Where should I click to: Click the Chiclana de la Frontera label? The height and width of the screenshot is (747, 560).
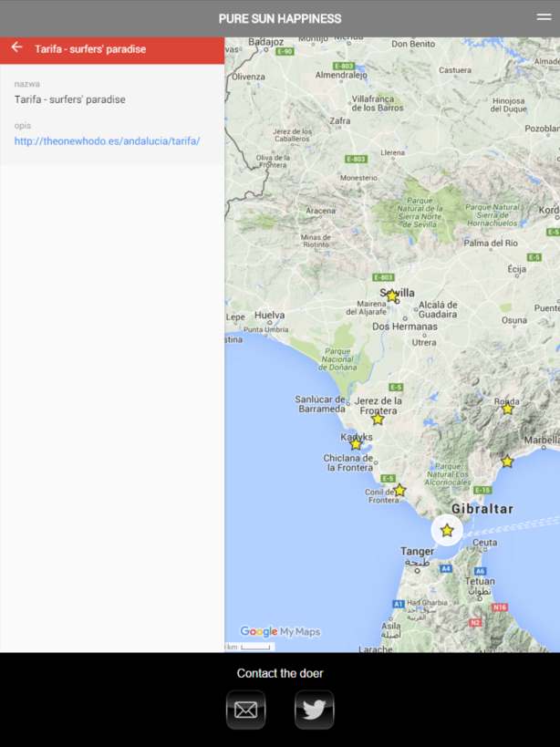pos(348,462)
